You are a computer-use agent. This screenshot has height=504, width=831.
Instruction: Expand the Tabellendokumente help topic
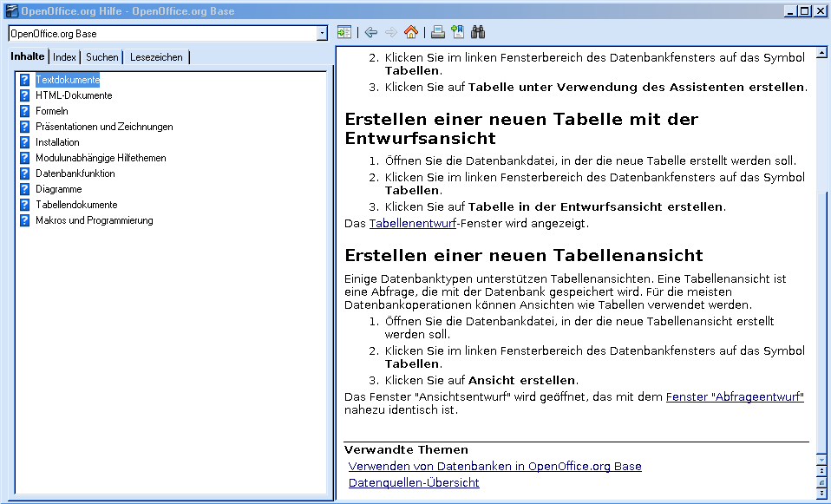tap(76, 205)
